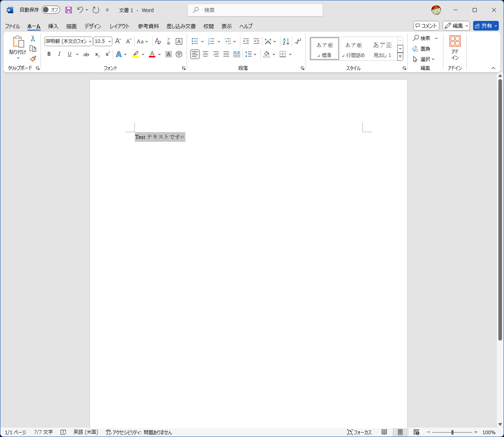Screen dimensions: 504x437
Task: Toggle bold formatting
Action: [x=49, y=54]
